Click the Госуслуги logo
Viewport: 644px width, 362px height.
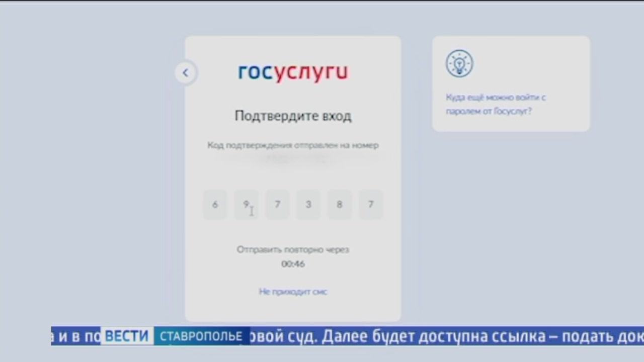(293, 72)
